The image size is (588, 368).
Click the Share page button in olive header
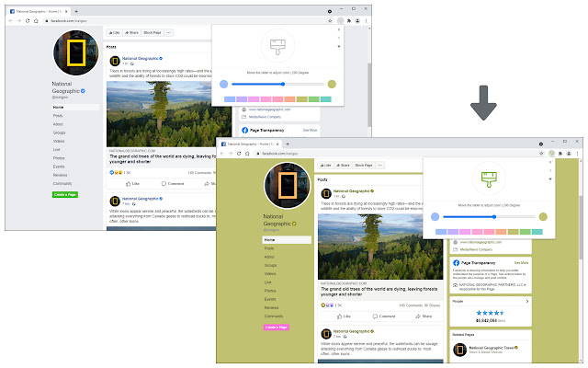click(x=343, y=166)
